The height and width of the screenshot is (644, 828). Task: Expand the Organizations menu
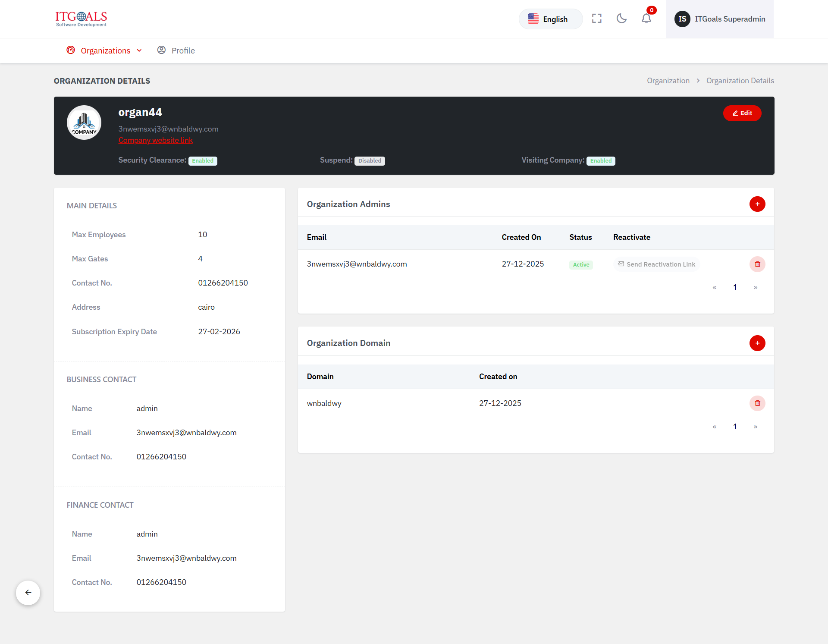tap(105, 51)
